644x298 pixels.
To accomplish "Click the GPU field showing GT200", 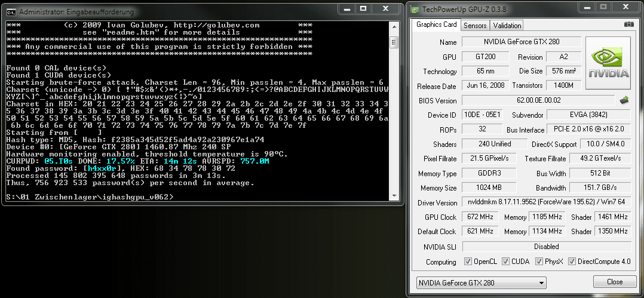I will pos(486,57).
